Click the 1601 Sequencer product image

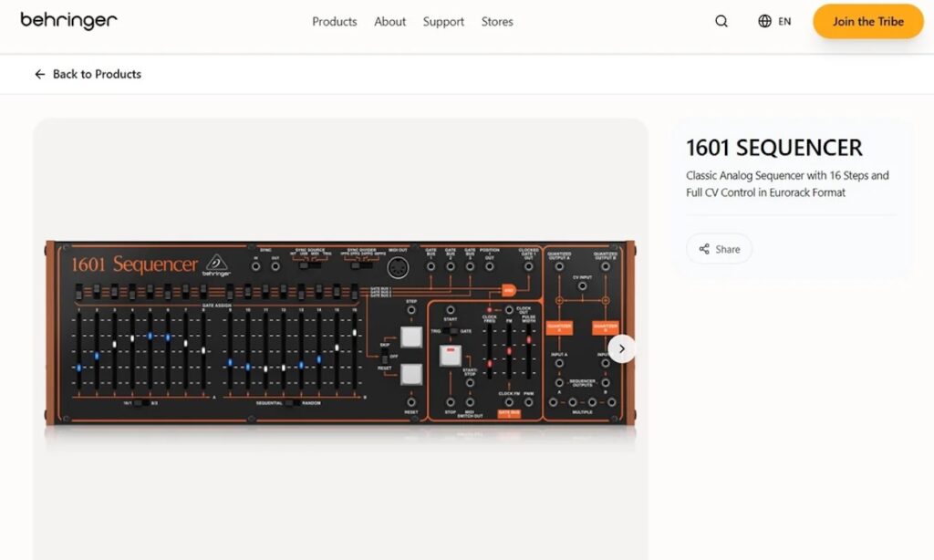[x=341, y=332]
